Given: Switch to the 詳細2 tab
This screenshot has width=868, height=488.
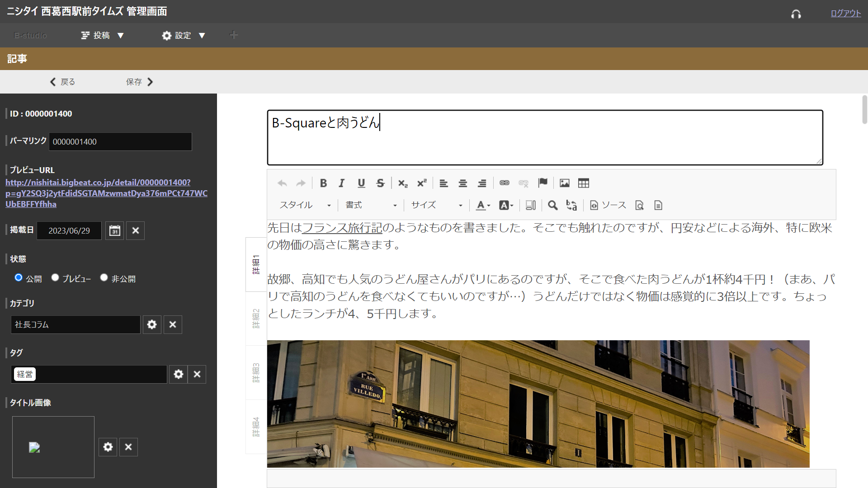Looking at the screenshot, I should [256, 319].
